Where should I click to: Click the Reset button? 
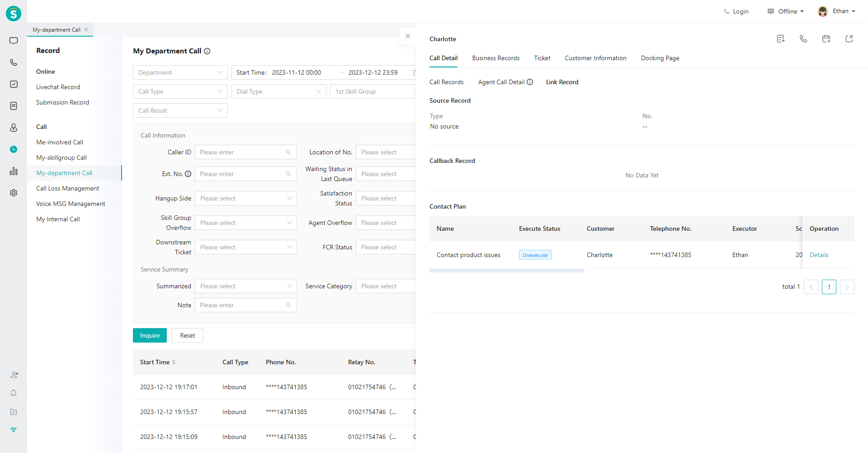click(x=187, y=335)
